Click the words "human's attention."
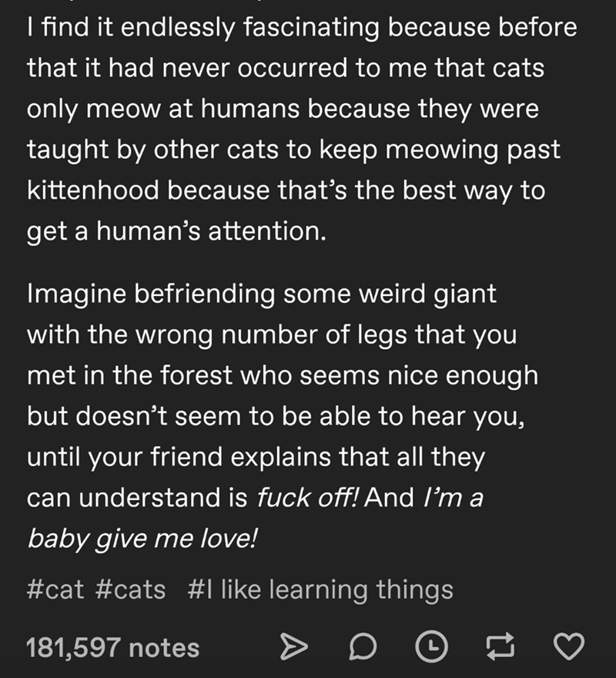The image size is (616, 678). (212, 231)
